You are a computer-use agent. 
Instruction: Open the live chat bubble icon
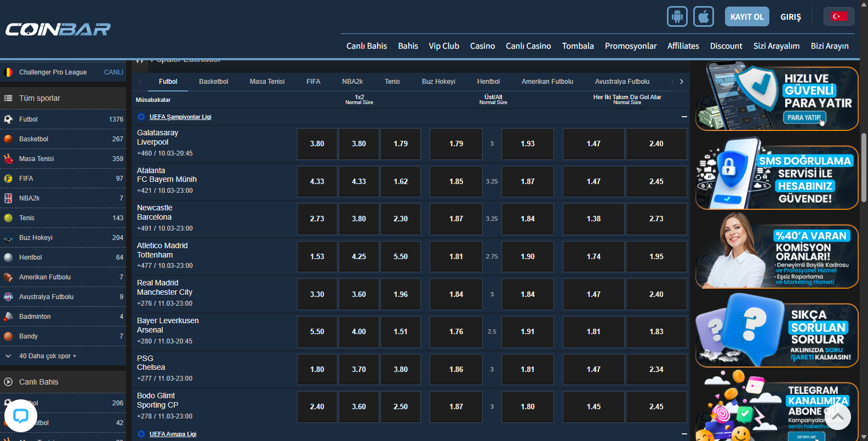tap(21, 416)
